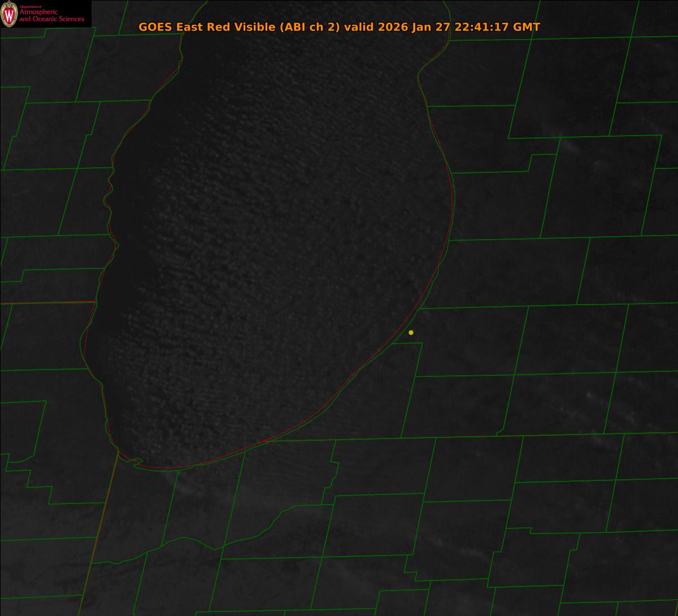Click the small harbor inlet at lake's southern tip

136,462
